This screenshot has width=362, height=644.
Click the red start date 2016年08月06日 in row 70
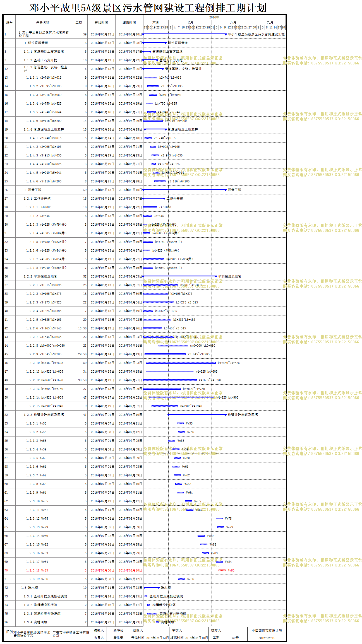(102, 570)
